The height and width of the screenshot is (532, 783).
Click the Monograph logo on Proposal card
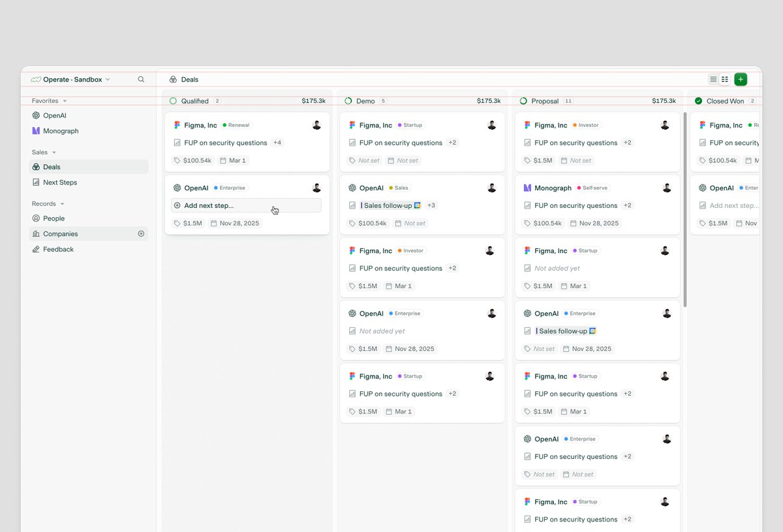(x=527, y=188)
